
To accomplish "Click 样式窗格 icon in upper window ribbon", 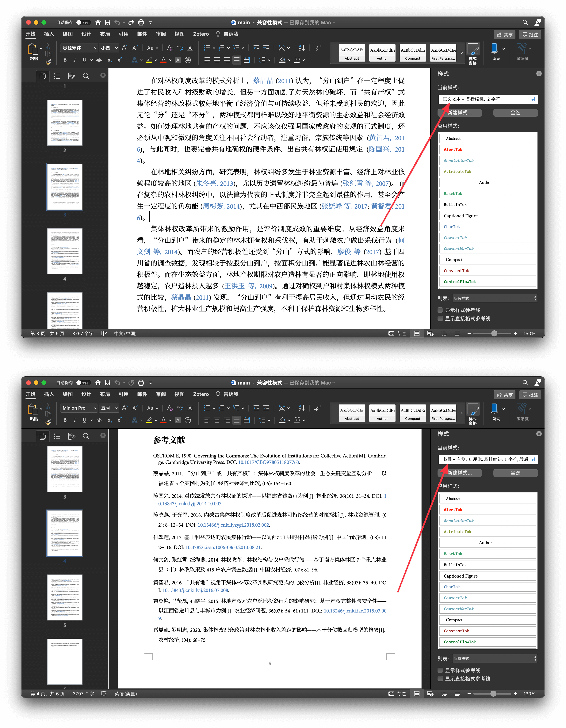I will 473,49.
